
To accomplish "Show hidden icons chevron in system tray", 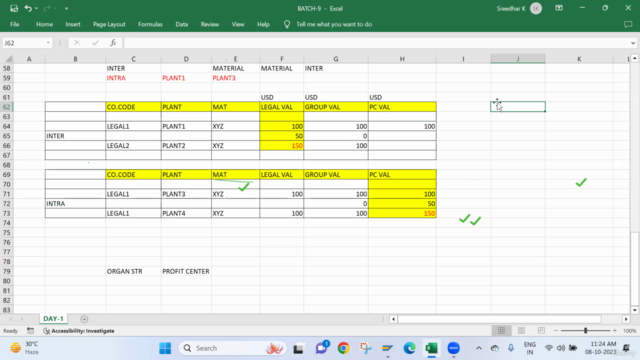I will (478, 348).
